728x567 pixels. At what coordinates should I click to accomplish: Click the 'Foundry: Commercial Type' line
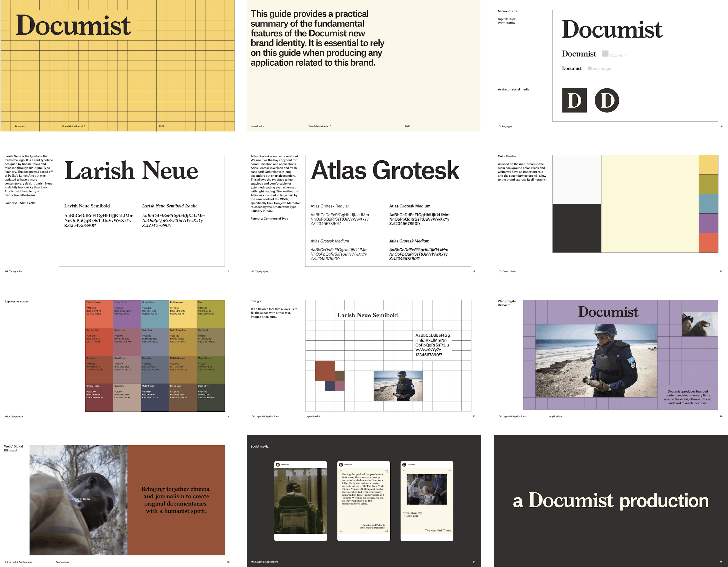(x=269, y=218)
